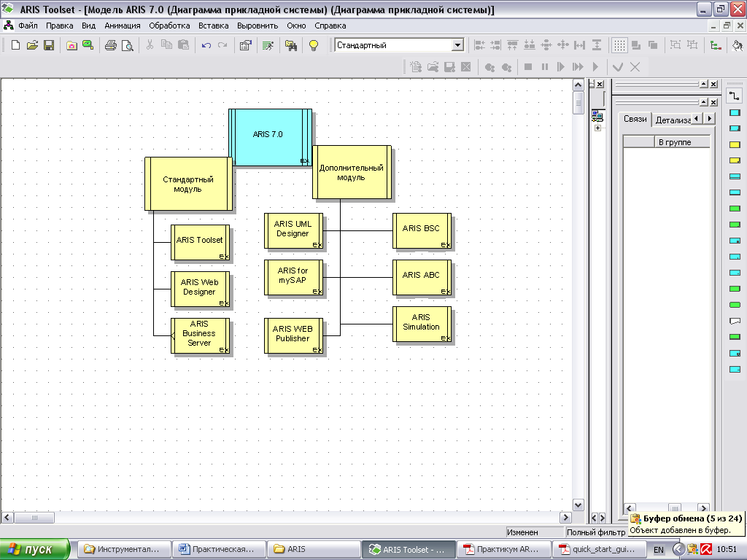Click the В группе column header
Screen dimensions: 747x560
click(683, 142)
